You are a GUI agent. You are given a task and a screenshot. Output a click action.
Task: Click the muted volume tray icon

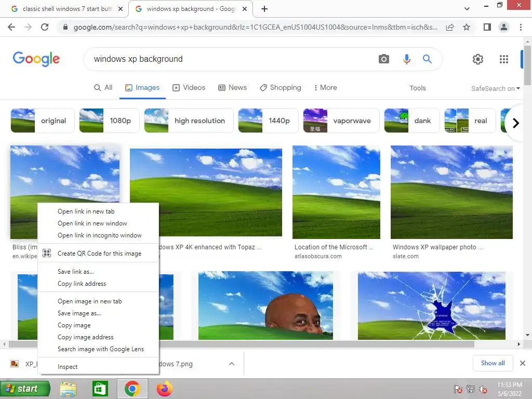click(483, 389)
